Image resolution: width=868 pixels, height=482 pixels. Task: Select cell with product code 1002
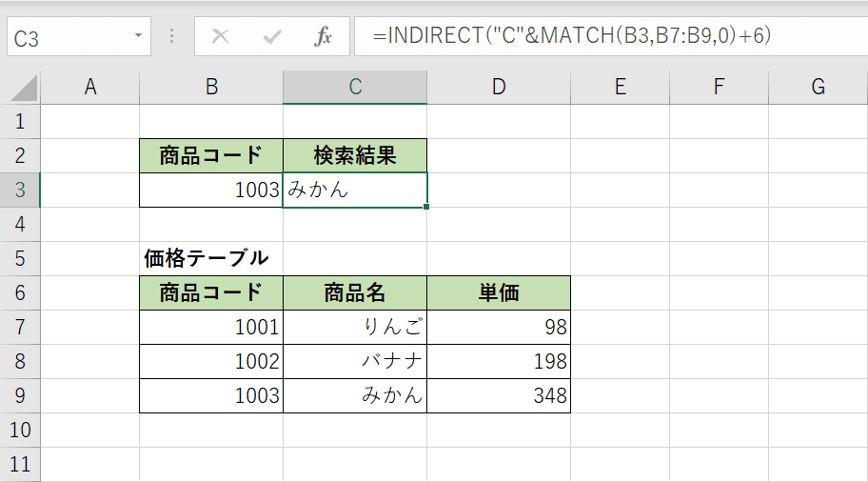click(211, 362)
